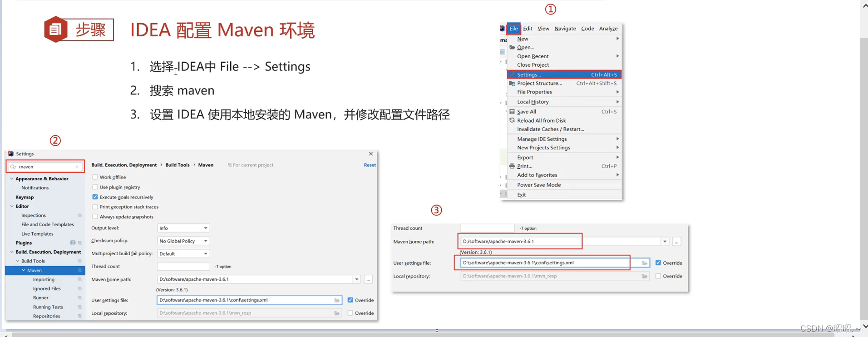Viewport: 868px width, 337px height.
Task: Click the project-level icon beside Runner
Action: 80,298
